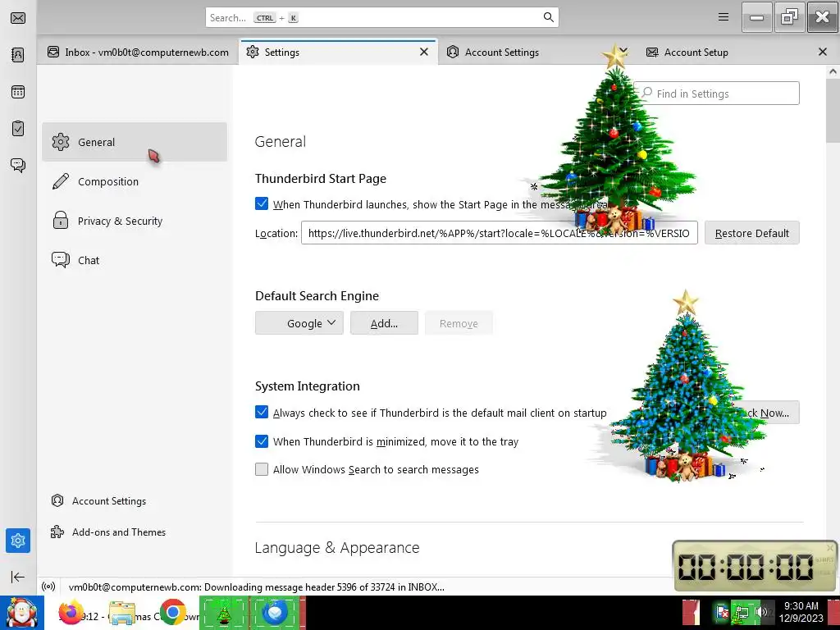Click the volume tray icon

tap(760, 612)
